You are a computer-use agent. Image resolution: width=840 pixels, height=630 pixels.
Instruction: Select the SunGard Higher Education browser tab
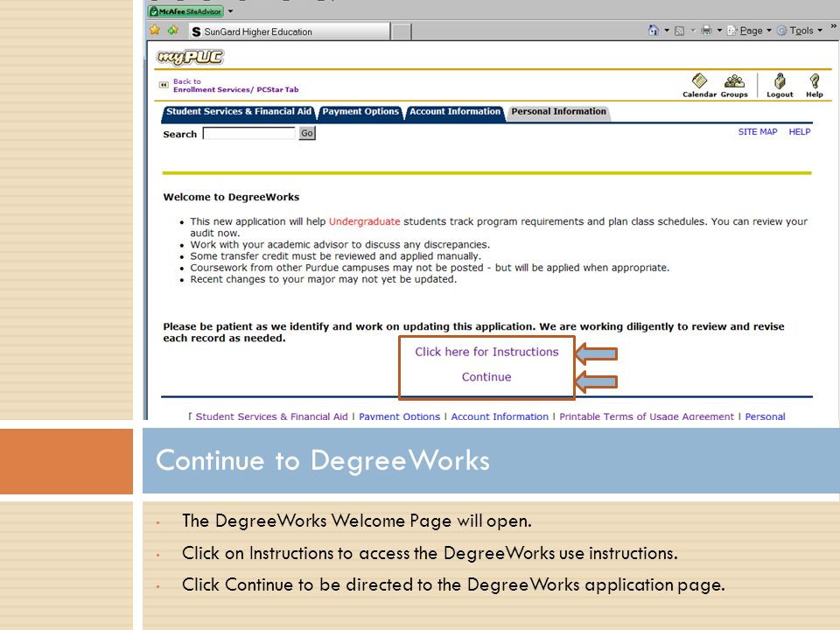pos(290,31)
